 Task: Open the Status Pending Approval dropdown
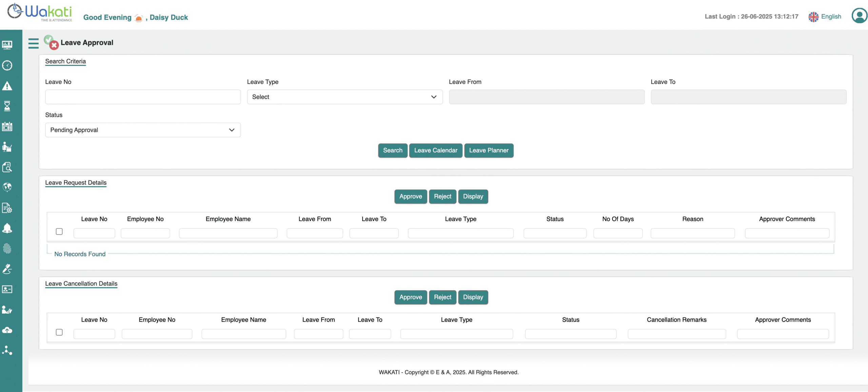click(143, 130)
